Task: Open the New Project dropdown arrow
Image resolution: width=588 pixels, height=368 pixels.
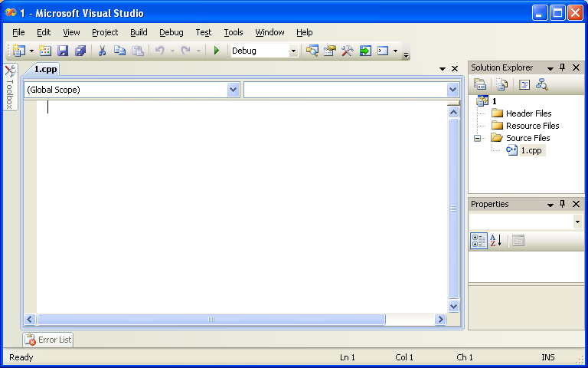Action: click(32, 51)
